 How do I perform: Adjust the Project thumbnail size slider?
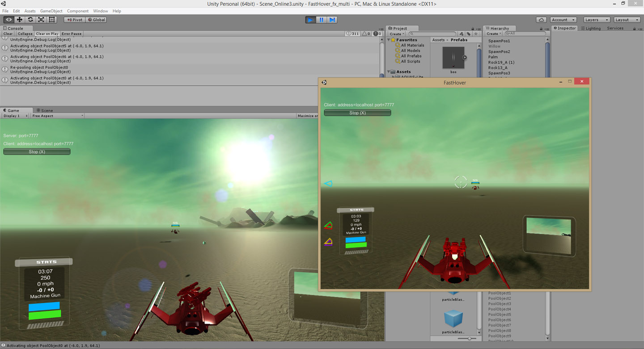coord(469,339)
